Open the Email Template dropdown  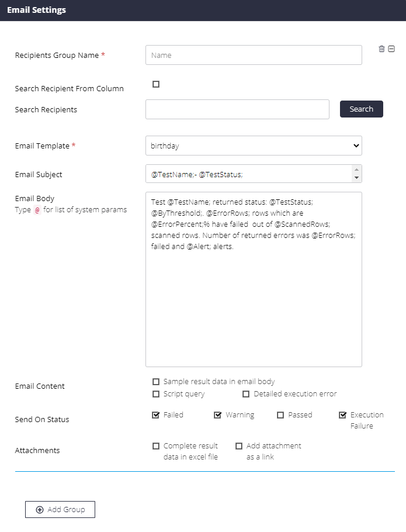[254, 146]
